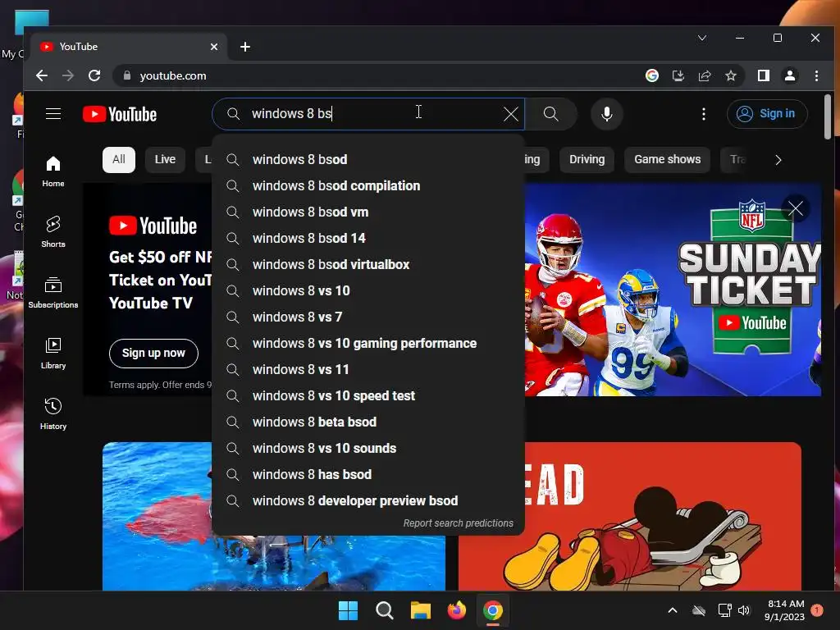
Task: Click Report search predictions link
Action: (458, 523)
